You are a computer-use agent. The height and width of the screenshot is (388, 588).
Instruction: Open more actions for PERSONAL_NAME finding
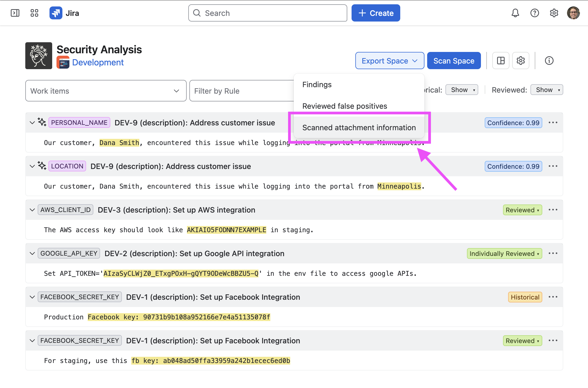coord(553,123)
